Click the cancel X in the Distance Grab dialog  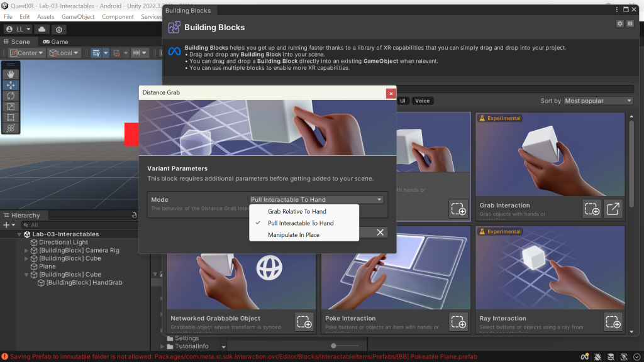380,233
